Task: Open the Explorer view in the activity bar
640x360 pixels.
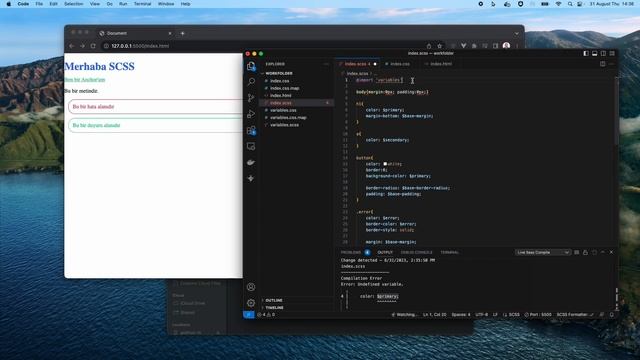Action: click(x=251, y=66)
